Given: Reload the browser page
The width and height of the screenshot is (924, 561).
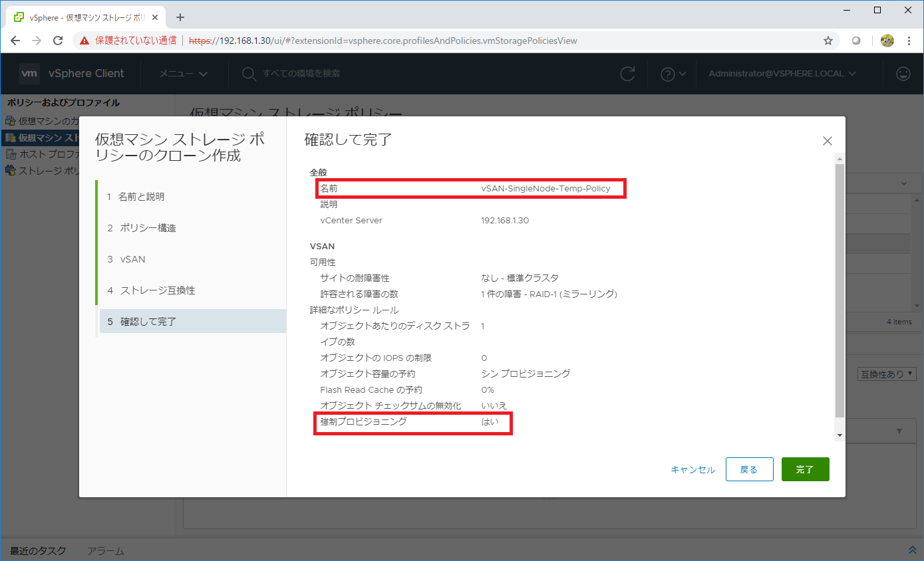Looking at the screenshot, I should coord(59,41).
